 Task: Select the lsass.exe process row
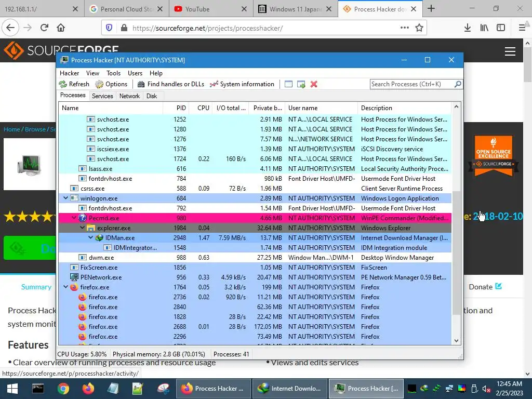[x=255, y=169]
